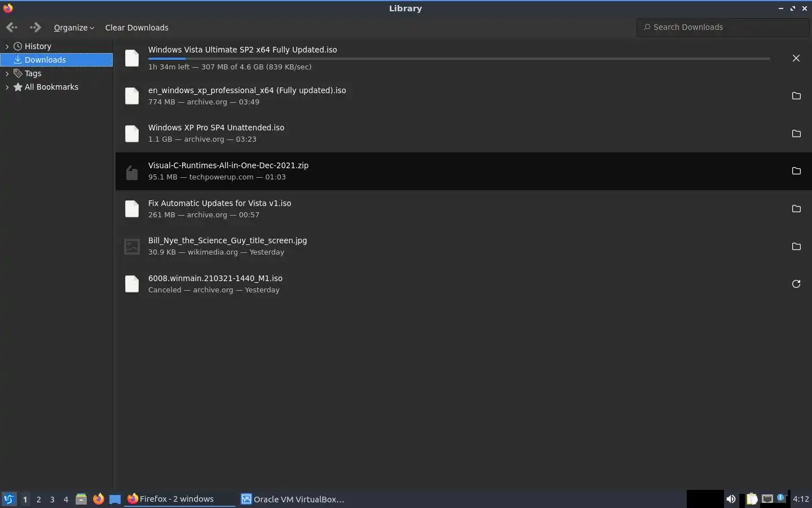The width and height of the screenshot is (812, 508).
Task: Open the update notifier tray icon
Action: click(x=781, y=498)
